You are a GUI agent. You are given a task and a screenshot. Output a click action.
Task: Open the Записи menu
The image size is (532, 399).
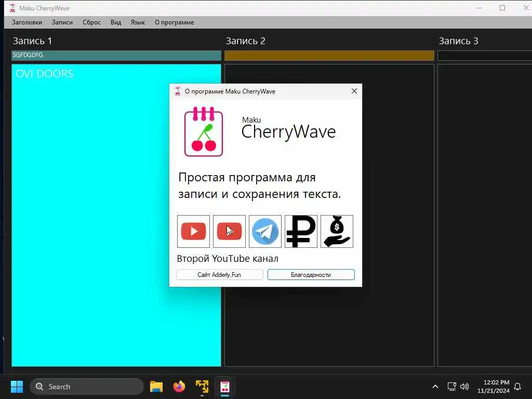[x=62, y=22]
